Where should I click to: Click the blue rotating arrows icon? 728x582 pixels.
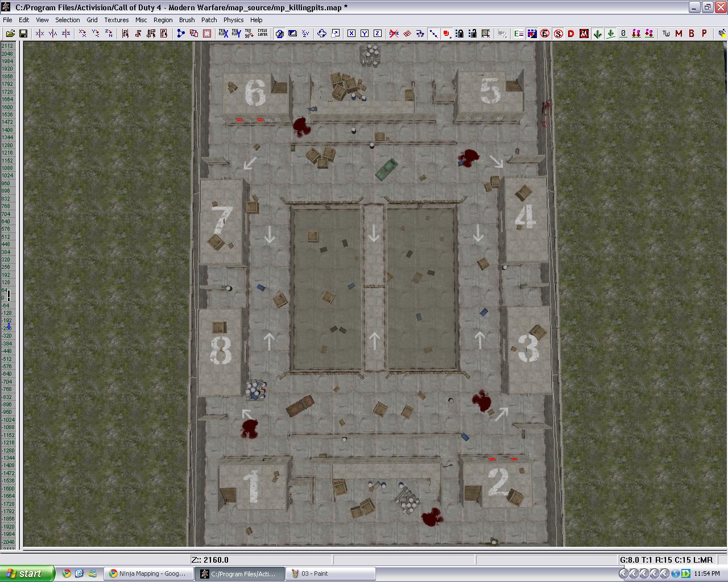click(x=322, y=34)
